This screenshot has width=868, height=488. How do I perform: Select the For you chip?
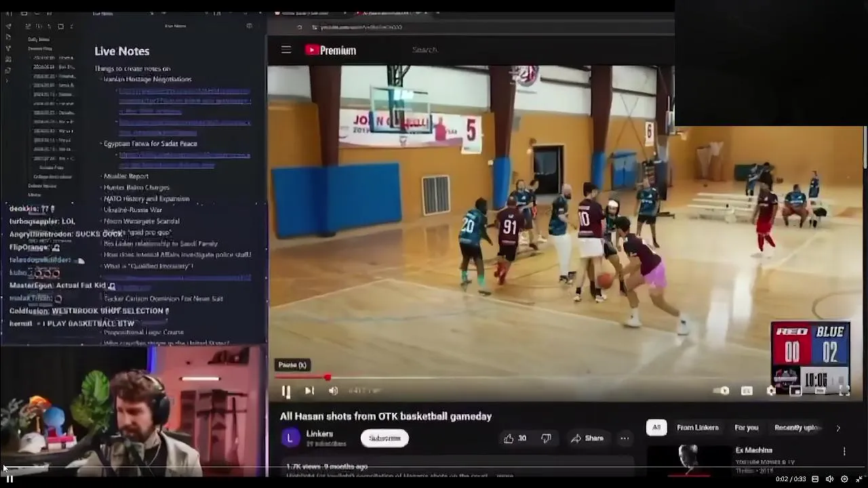(x=746, y=428)
